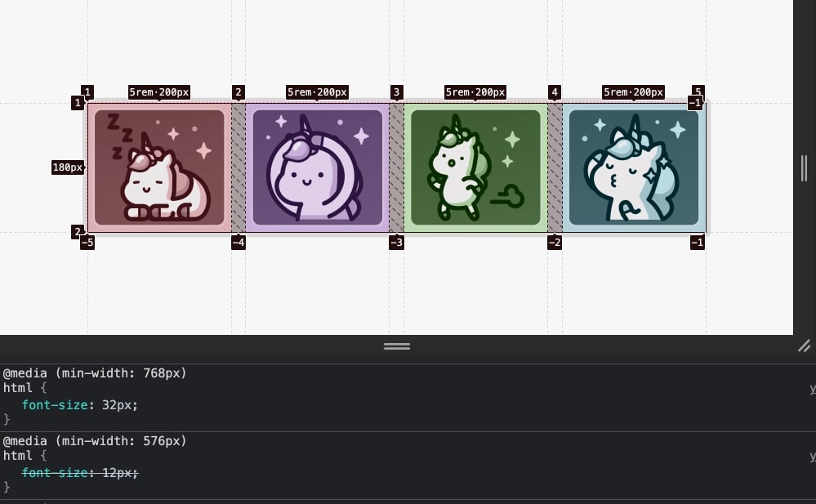The width and height of the screenshot is (816, 504).
Task: Click the horizontal panel divider handle
Action: click(397, 346)
